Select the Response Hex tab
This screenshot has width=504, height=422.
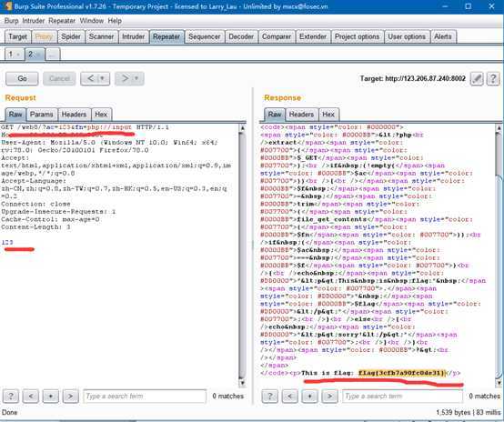point(328,114)
